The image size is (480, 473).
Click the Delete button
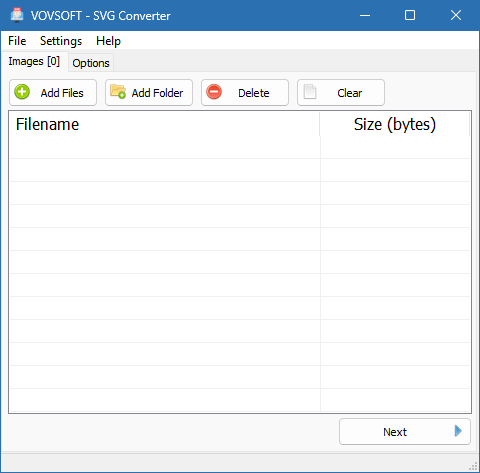pyautogui.click(x=245, y=92)
